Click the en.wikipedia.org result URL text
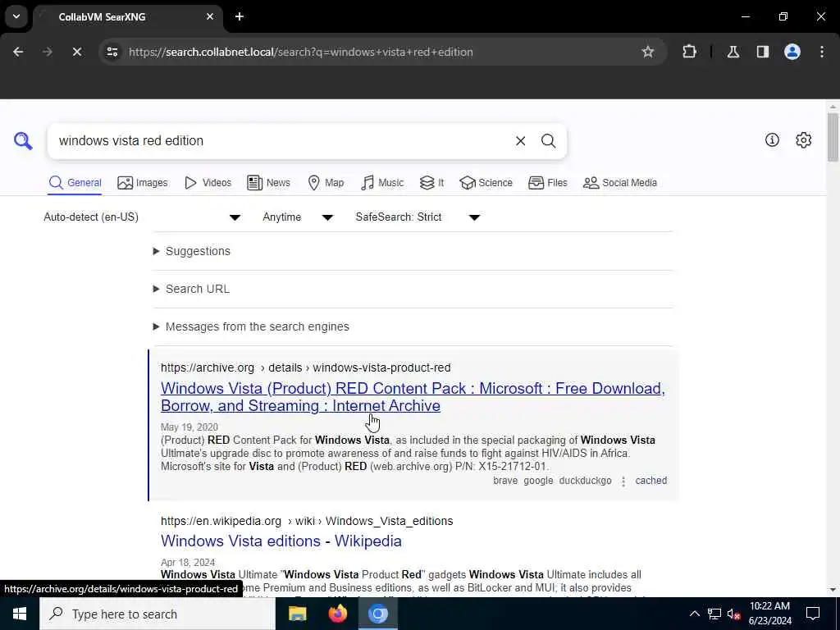Image resolution: width=840 pixels, height=630 pixels. 307,521
